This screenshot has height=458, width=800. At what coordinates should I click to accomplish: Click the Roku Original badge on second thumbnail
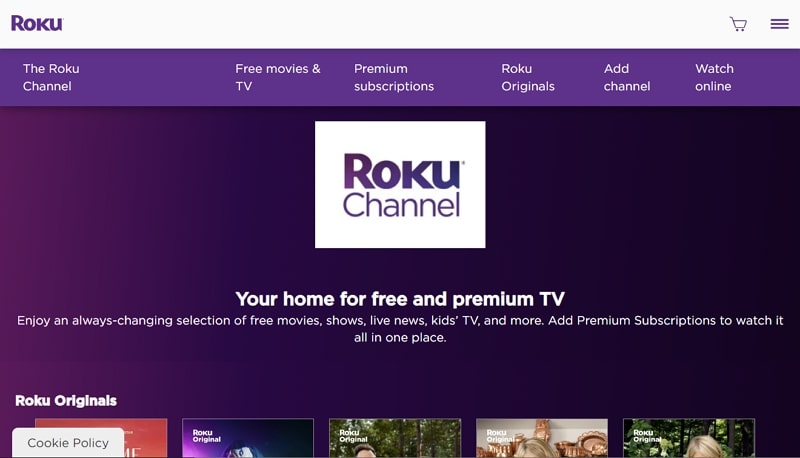click(207, 436)
